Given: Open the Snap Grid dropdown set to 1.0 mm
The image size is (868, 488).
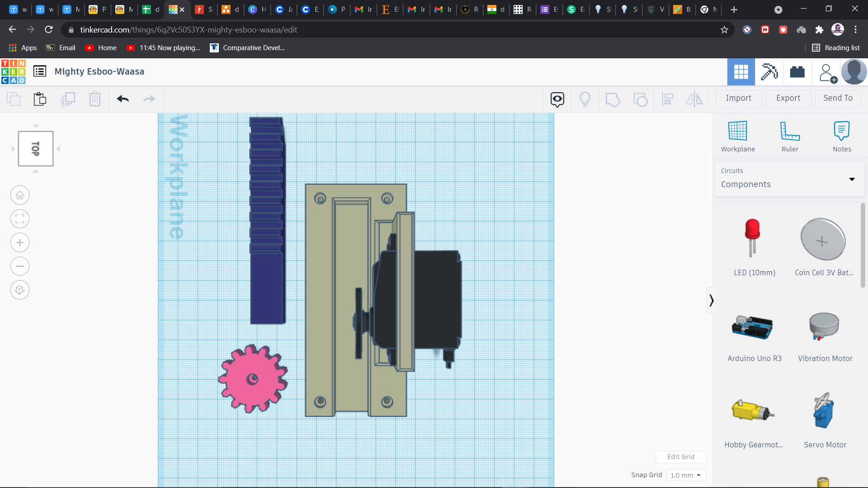Looking at the screenshot, I should pos(686,475).
